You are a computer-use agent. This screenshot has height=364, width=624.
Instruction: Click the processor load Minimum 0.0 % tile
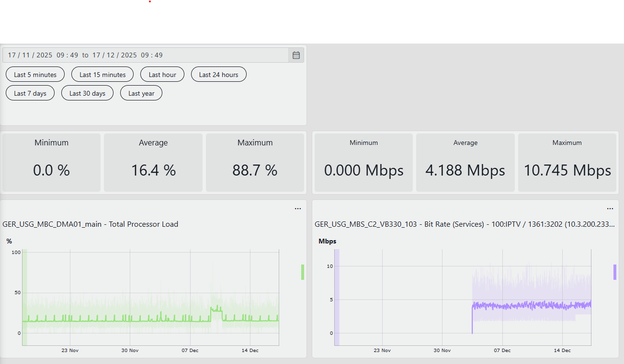pyautogui.click(x=52, y=163)
